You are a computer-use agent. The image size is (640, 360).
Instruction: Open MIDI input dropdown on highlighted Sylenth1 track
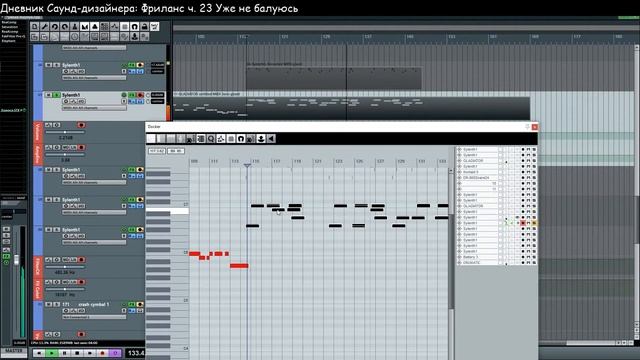(x=95, y=108)
